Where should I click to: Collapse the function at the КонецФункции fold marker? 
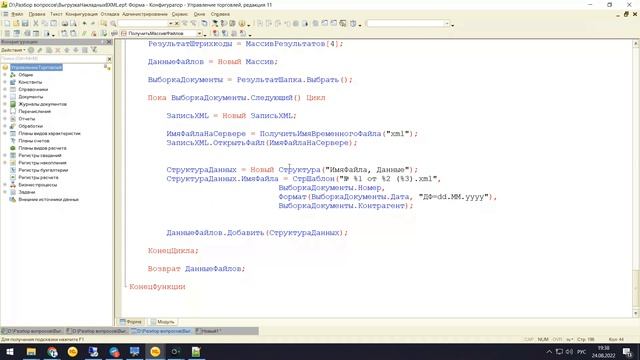tap(125, 287)
